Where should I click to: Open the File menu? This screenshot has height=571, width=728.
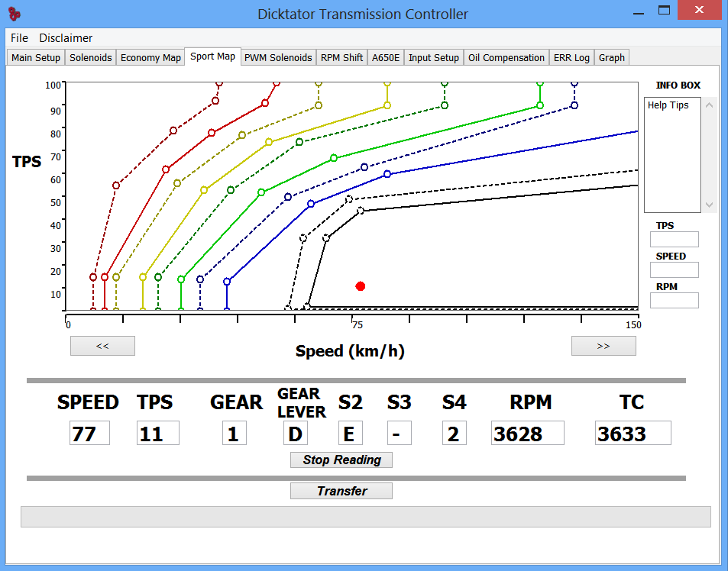pyautogui.click(x=20, y=38)
